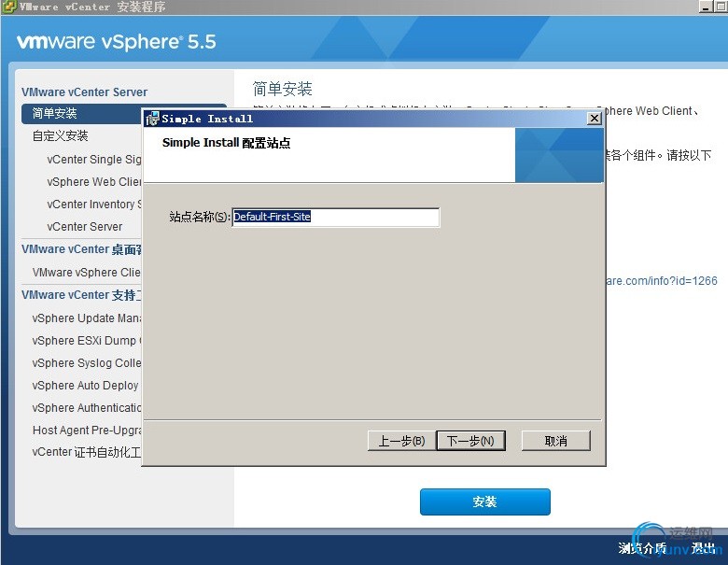Click the blue 安装 install button
This screenshot has width=728, height=565.
pyautogui.click(x=484, y=501)
